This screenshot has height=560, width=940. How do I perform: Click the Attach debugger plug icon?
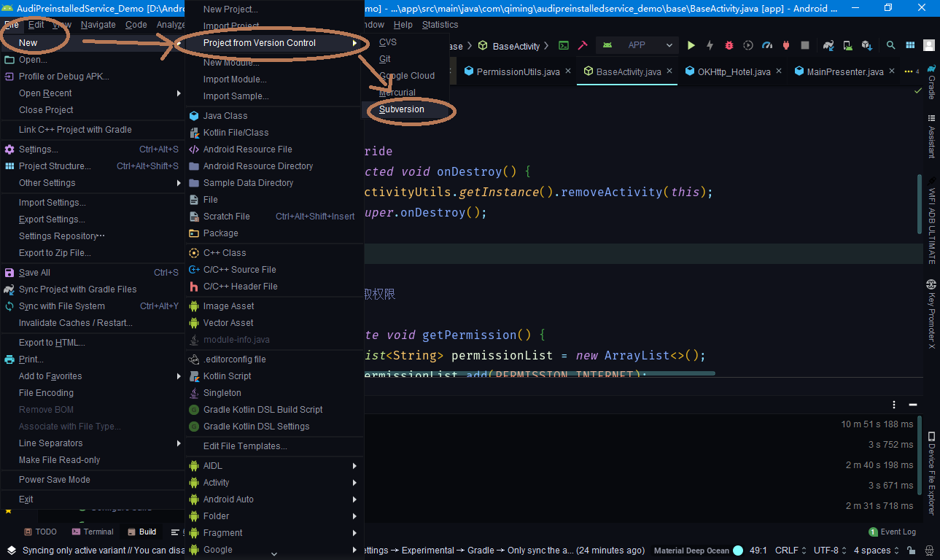point(785,44)
